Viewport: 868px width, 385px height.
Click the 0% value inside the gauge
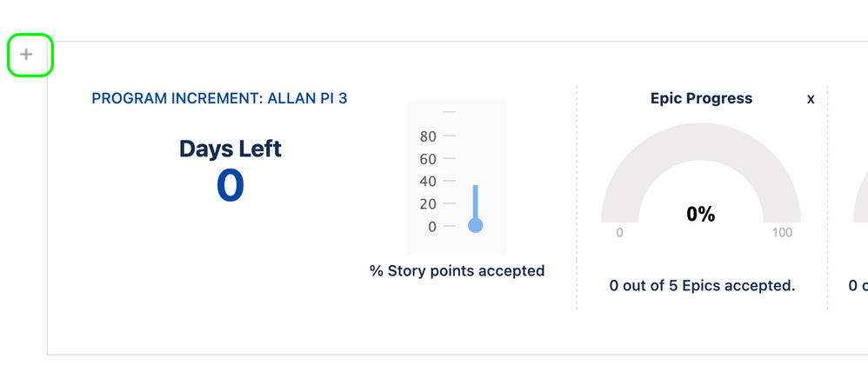point(700,214)
